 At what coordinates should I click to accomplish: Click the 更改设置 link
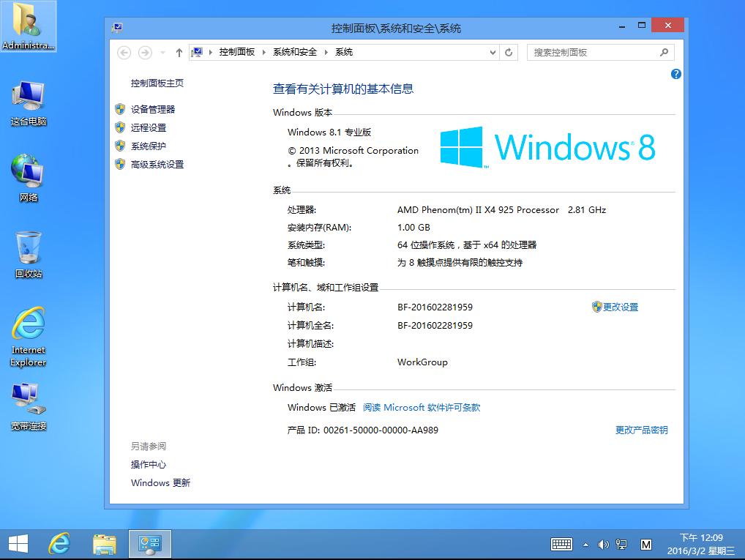[x=621, y=307]
